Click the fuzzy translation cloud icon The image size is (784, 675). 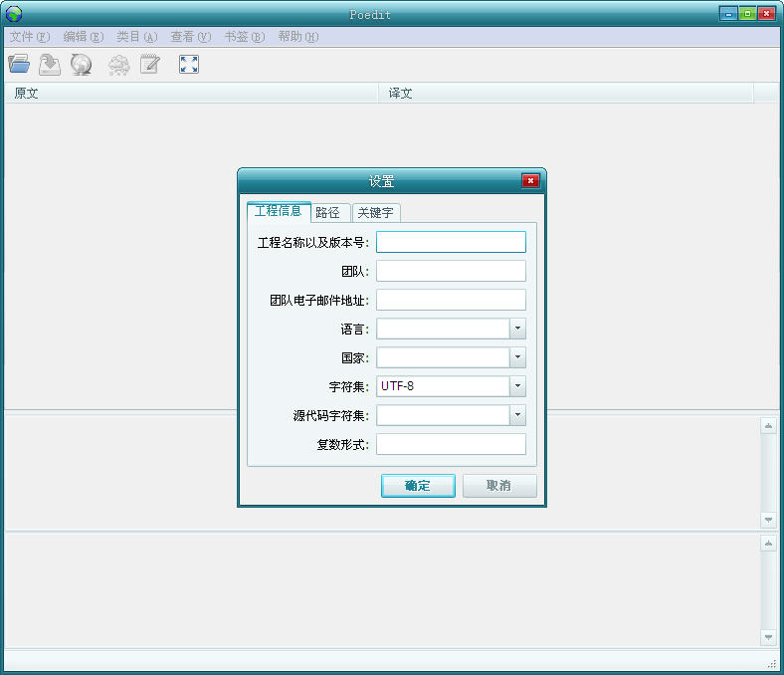coord(119,65)
